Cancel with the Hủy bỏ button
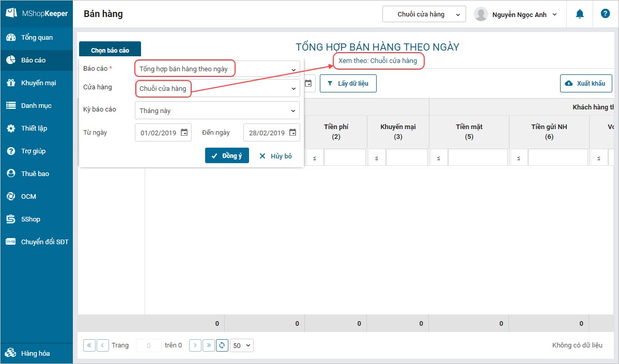 pyautogui.click(x=275, y=156)
